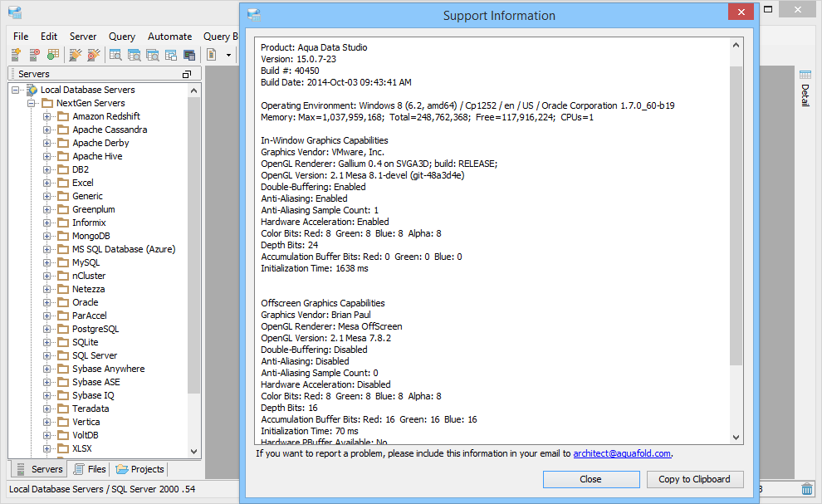The image size is (822, 504).
Task: Click the Servers panel restore/float icon
Action: pyautogui.click(x=187, y=75)
